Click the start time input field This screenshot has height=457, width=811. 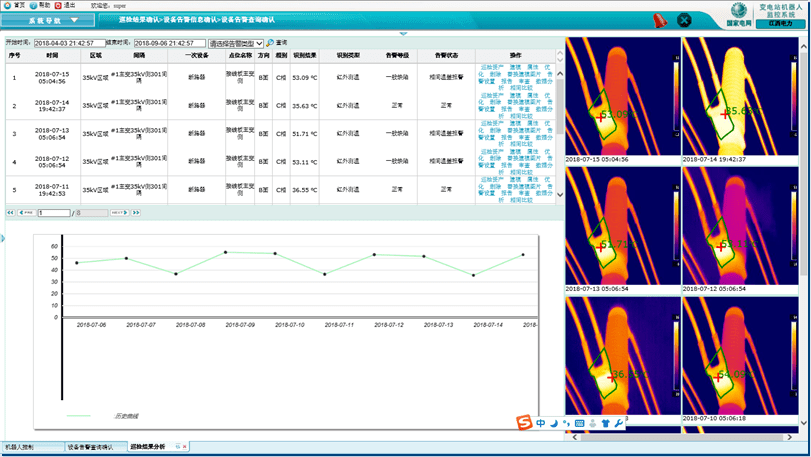click(69, 44)
